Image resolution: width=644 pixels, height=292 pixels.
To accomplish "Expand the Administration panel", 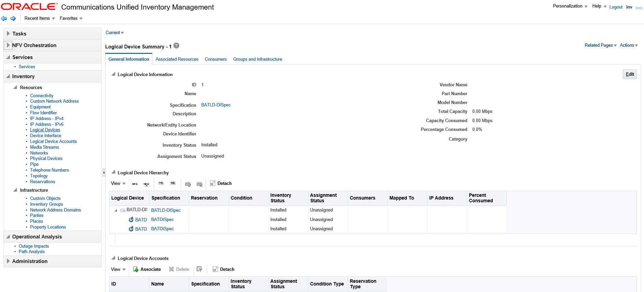I will 8,261.
